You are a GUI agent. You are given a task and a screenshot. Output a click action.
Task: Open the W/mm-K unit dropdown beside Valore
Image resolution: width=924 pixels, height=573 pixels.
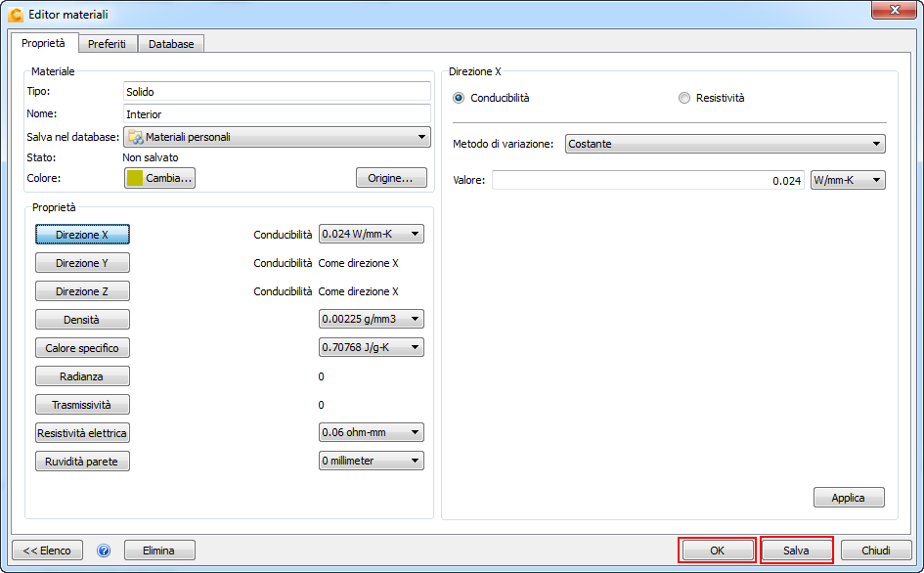(x=848, y=180)
